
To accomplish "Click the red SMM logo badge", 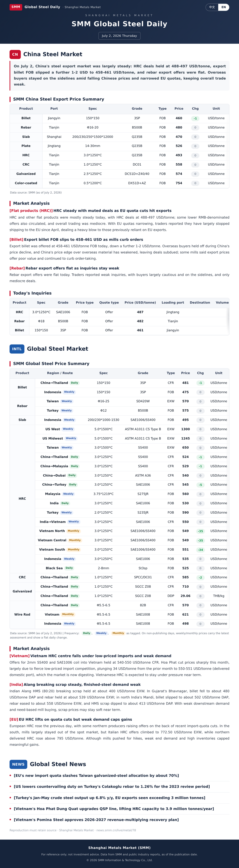I will pos(16,7).
